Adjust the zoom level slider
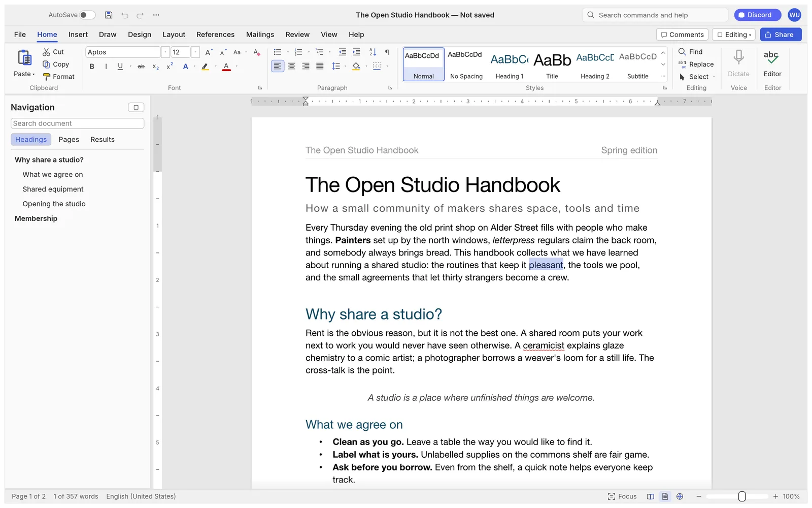Image resolution: width=812 pixels, height=508 pixels. click(741, 496)
